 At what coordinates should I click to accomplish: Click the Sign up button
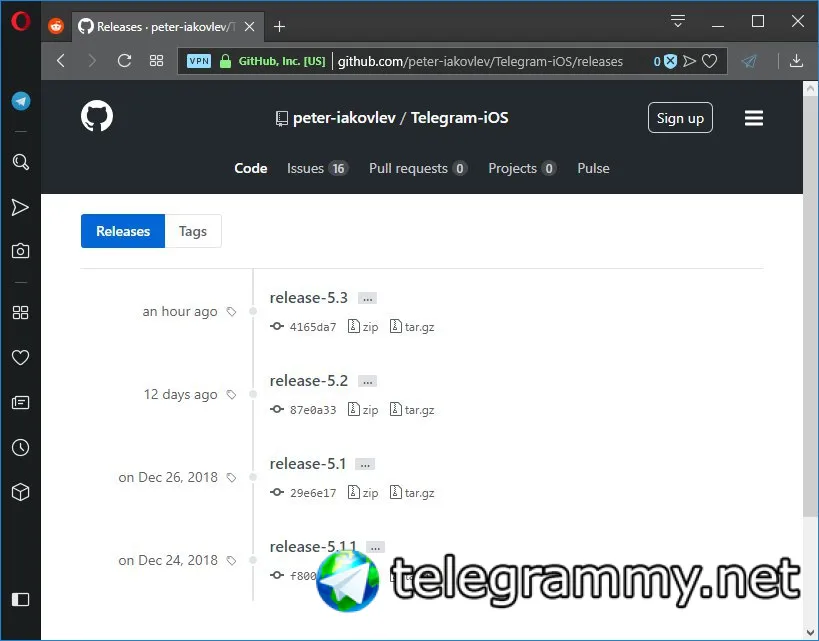click(680, 118)
